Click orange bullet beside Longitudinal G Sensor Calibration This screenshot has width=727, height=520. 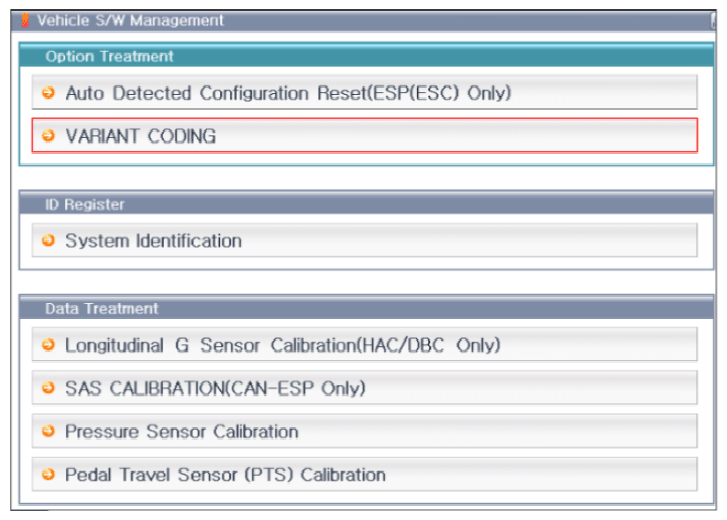tap(48, 345)
